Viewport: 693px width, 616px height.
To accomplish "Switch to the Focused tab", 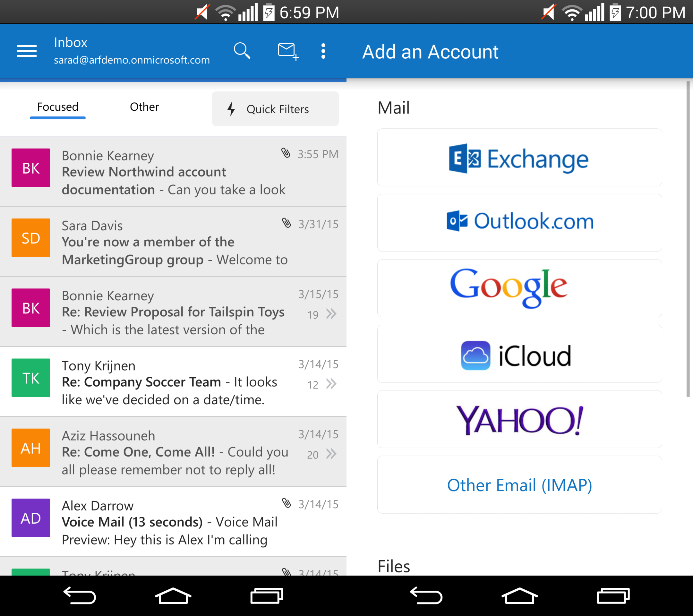I will (58, 107).
